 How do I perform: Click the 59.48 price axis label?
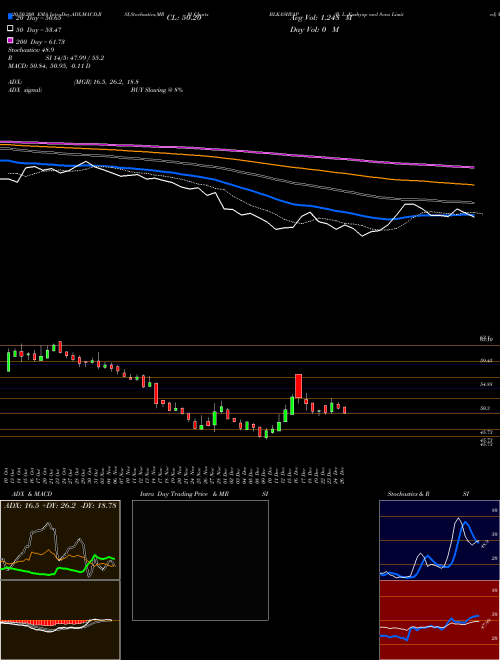(487, 361)
